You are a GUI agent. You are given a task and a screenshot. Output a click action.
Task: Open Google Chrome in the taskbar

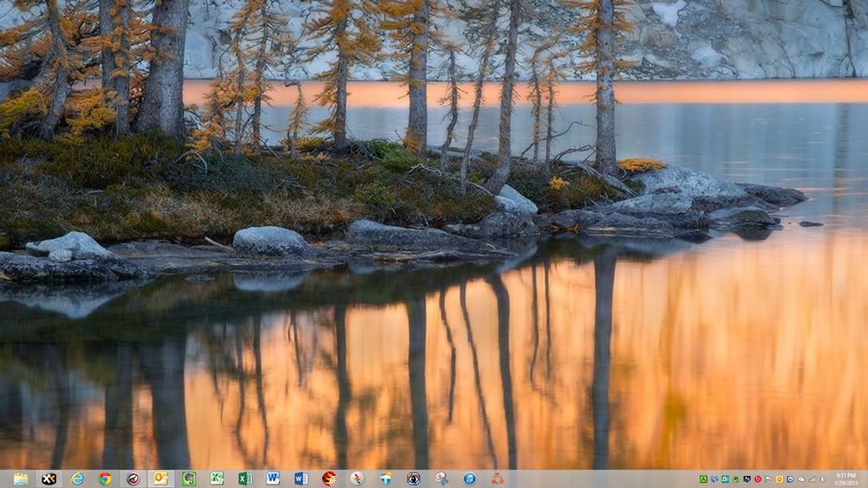[105, 478]
